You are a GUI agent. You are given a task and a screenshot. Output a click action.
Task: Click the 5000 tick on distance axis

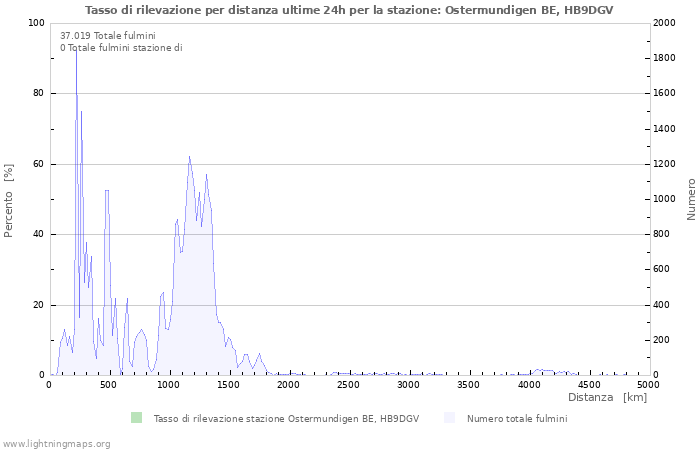[x=648, y=385]
